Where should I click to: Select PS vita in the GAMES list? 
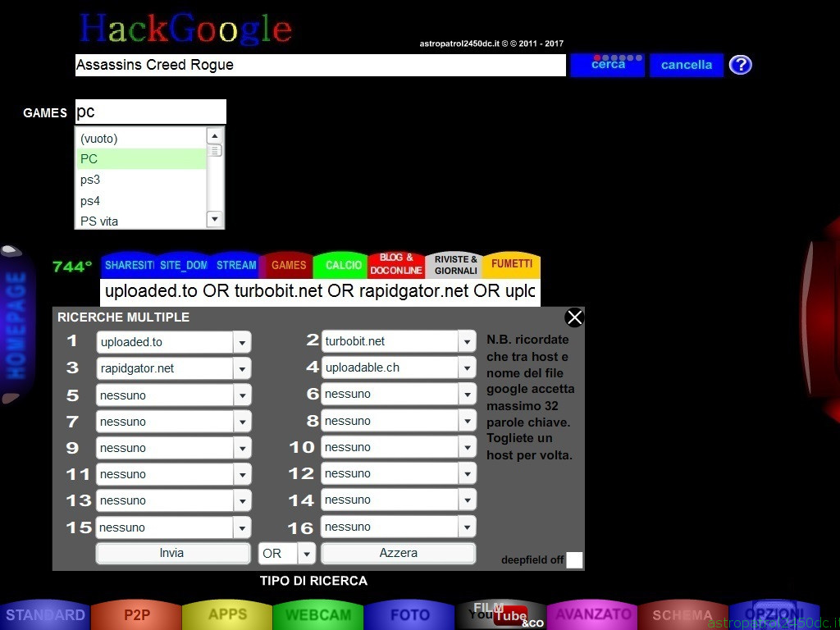pos(140,221)
